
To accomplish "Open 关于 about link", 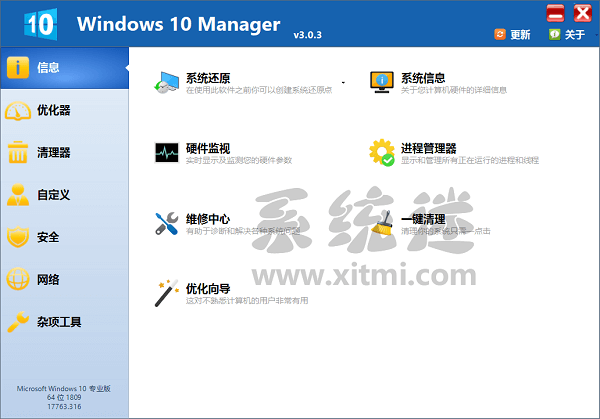I will pos(575,35).
